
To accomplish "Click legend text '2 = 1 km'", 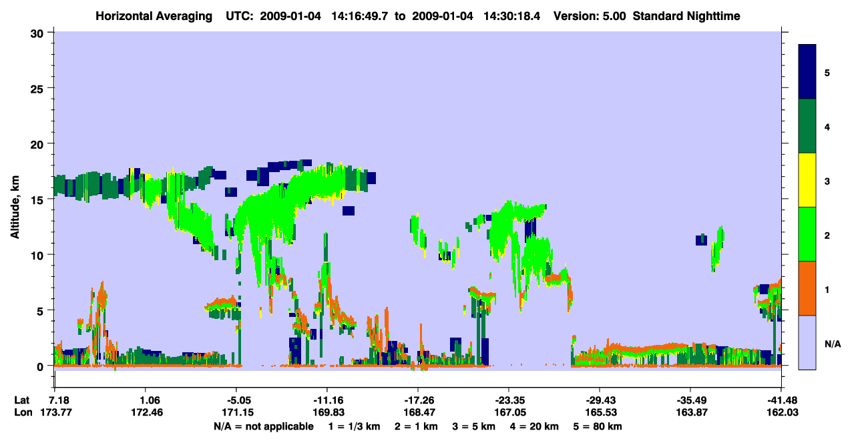I will [417, 426].
